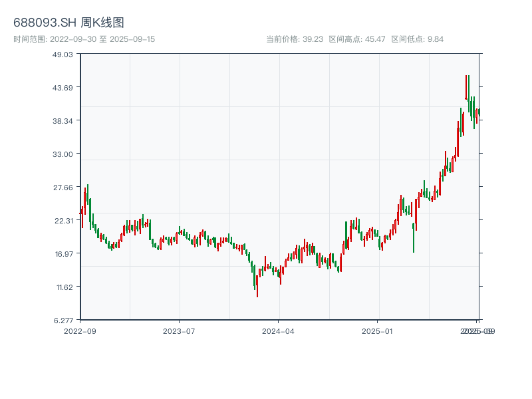Viewport: 532px width, 399px height.
Task: Click the 2025-01 x-axis date label
Action: click(378, 331)
